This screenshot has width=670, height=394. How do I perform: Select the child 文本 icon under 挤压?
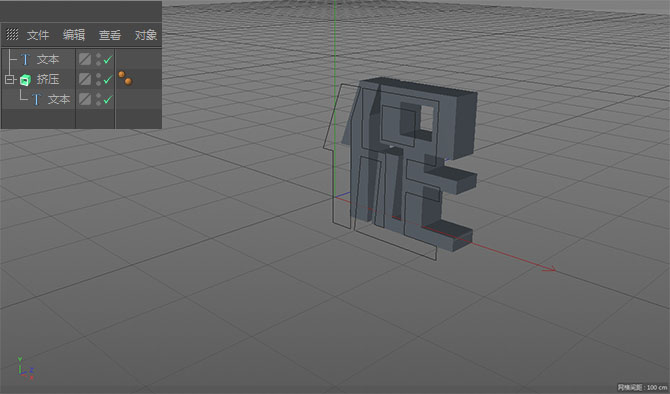36,100
